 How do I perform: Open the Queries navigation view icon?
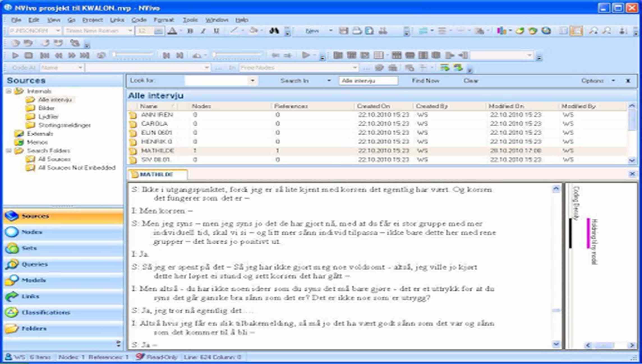point(12,264)
